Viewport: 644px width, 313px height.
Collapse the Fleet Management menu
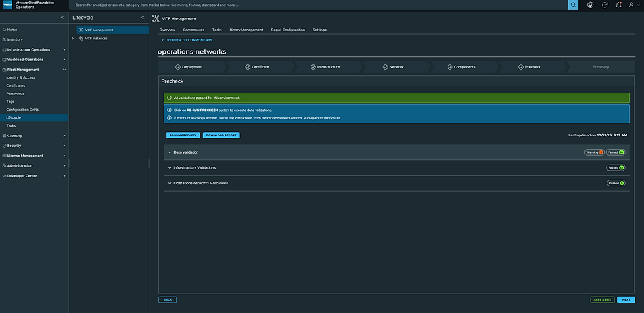(x=64, y=69)
